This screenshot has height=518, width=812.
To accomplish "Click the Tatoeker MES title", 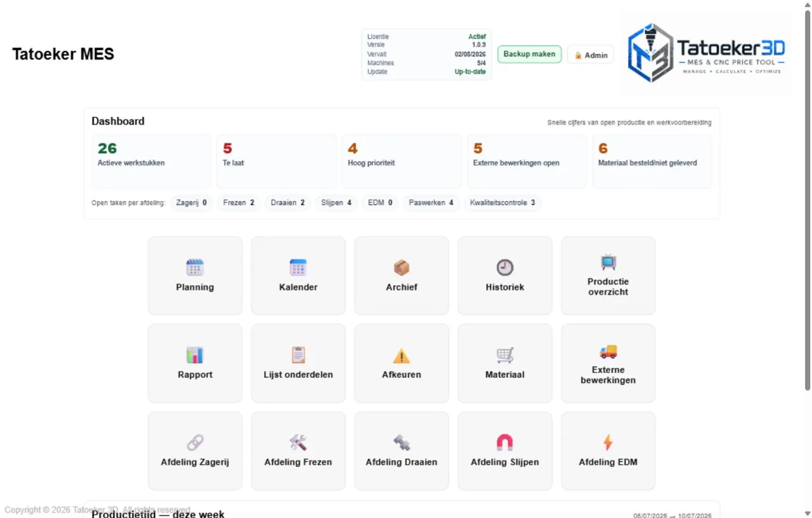I will tap(63, 55).
